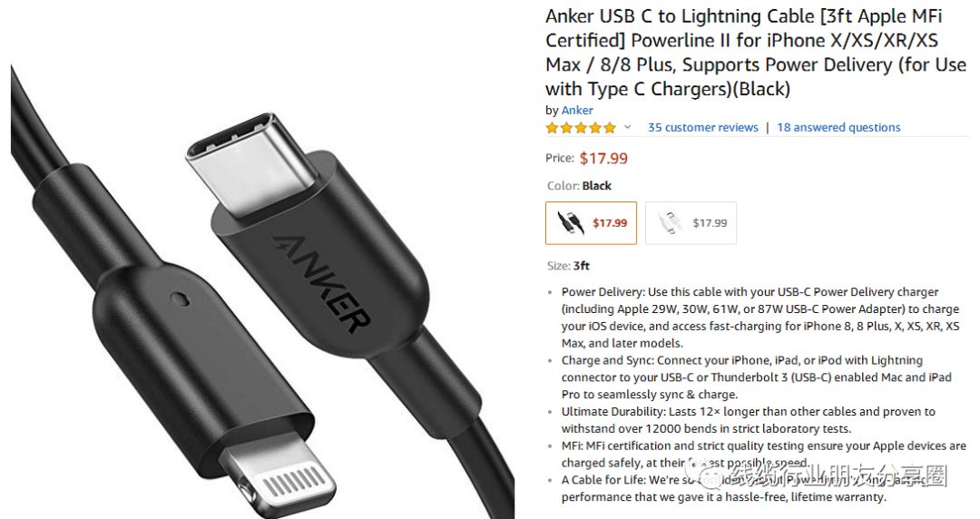
Task: Open the 35 customer reviews link
Action: pyautogui.click(x=702, y=128)
